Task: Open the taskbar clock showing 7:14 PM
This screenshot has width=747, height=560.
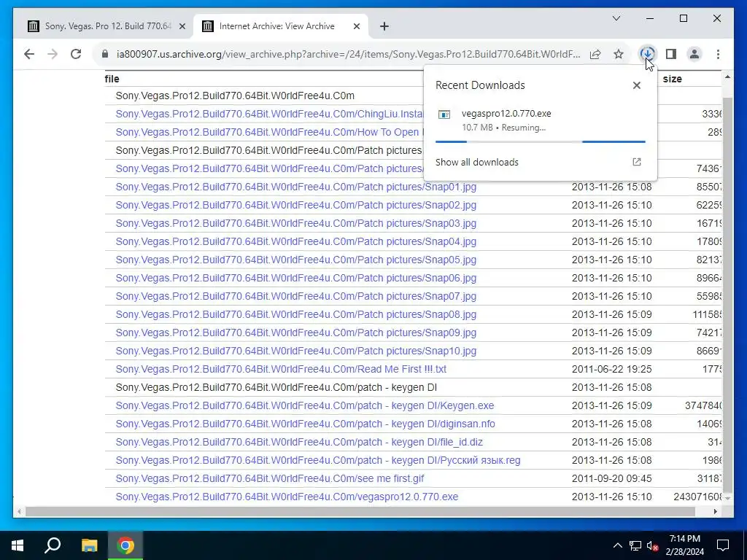Action: pos(684,545)
